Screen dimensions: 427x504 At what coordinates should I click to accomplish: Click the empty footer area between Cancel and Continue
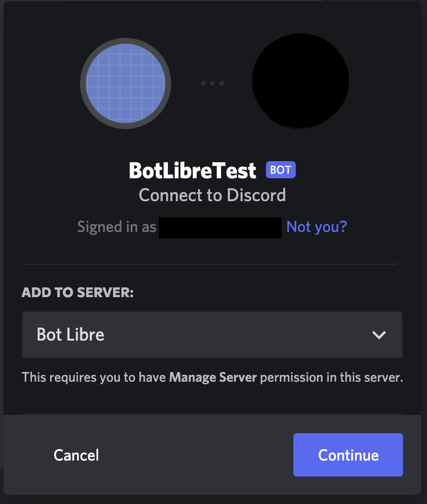[194, 455]
